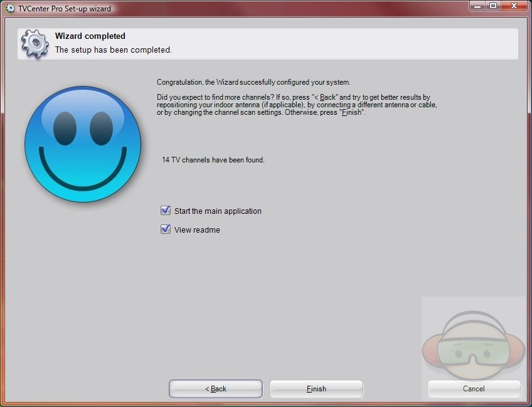Click the "Wizard completed" heading
This screenshot has height=407, width=532.
(90, 36)
